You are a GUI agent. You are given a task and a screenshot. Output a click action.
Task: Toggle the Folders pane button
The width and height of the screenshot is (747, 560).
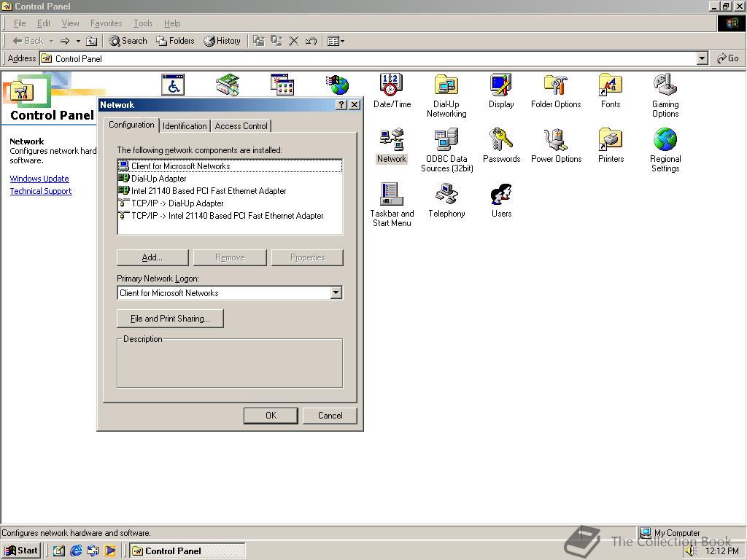pos(175,41)
